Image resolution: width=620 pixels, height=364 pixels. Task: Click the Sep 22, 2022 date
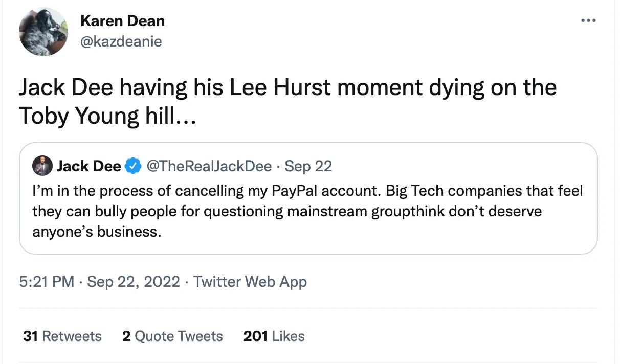134,282
